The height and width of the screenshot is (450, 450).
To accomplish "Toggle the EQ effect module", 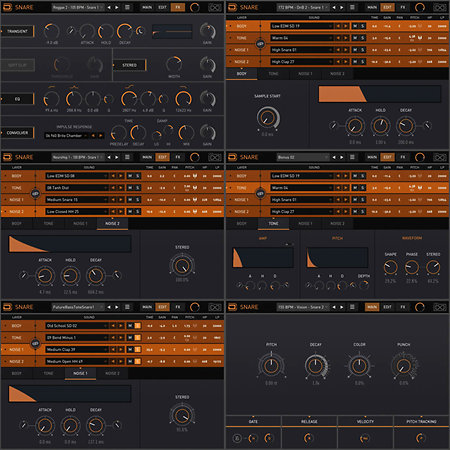I will click(x=17, y=99).
